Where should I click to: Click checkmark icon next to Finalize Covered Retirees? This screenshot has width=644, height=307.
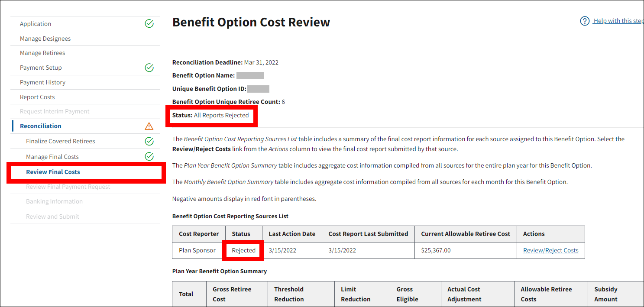pyautogui.click(x=149, y=141)
